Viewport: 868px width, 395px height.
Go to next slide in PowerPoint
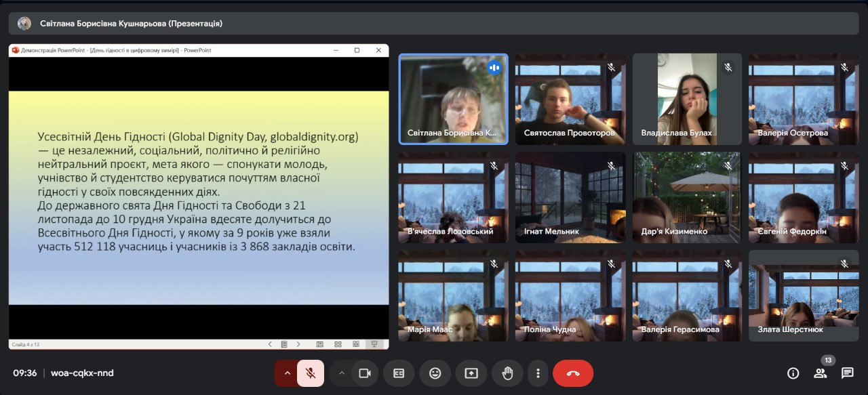tap(298, 344)
